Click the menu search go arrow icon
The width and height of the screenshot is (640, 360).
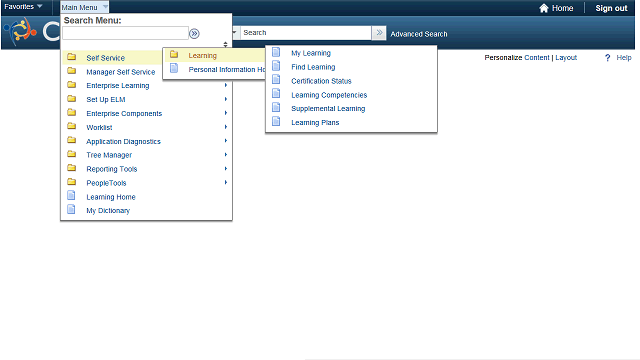pyautogui.click(x=194, y=33)
